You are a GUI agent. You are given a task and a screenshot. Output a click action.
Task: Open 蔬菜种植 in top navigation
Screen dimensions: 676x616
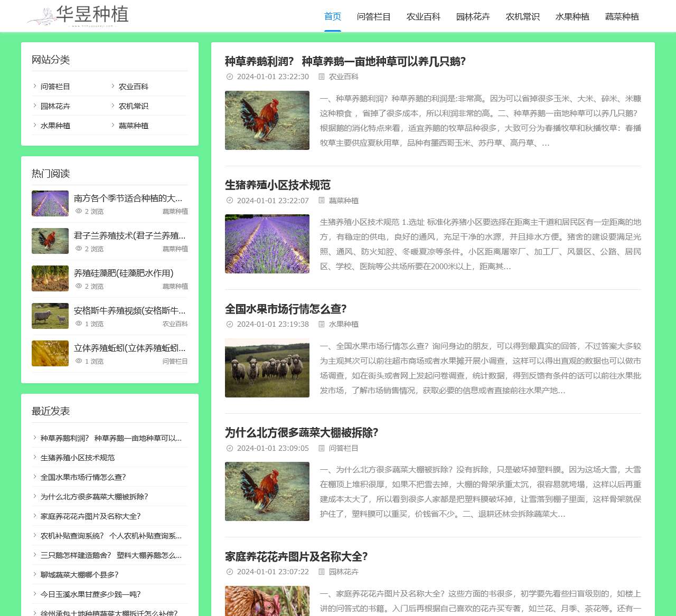[x=622, y=16]
